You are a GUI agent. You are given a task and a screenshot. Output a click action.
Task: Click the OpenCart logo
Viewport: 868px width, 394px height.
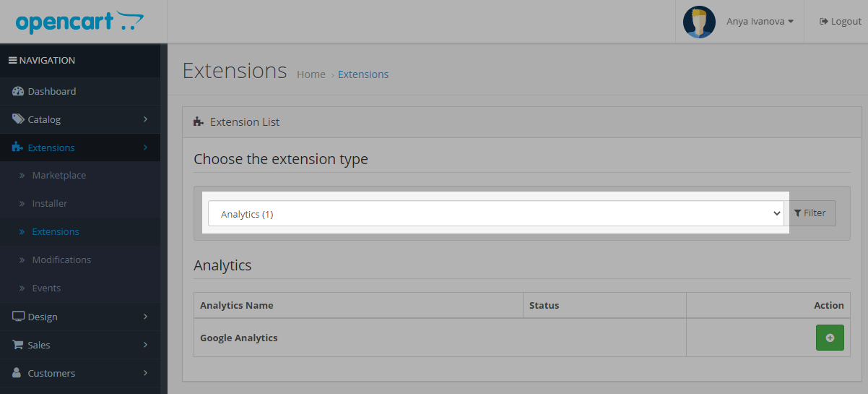click(x=79, y=22)
